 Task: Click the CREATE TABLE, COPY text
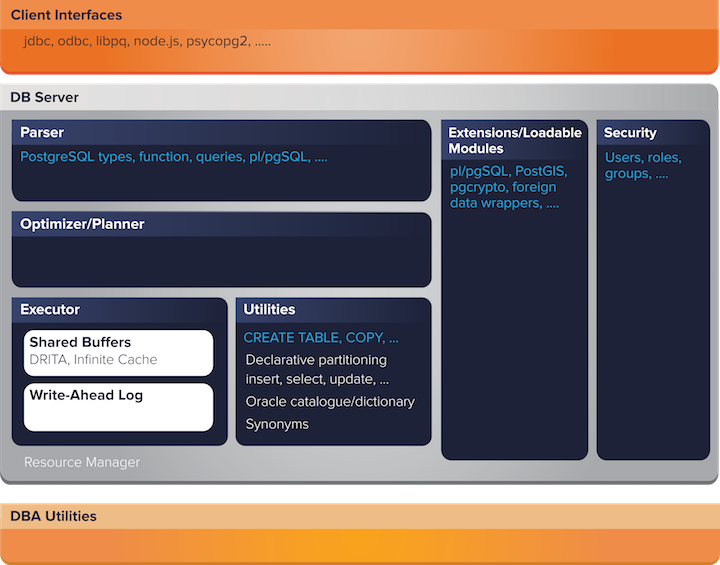click(x=321, y=338)
